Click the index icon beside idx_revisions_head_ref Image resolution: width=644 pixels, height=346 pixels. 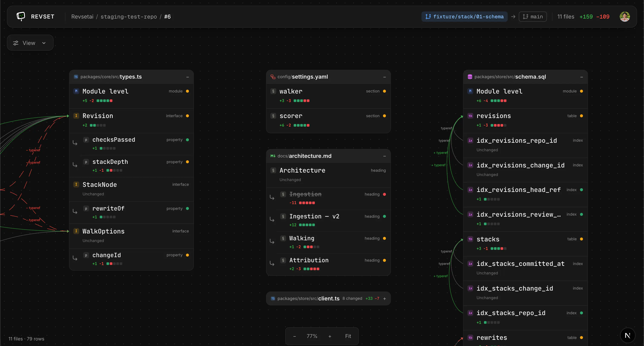[x=470, y=190]
